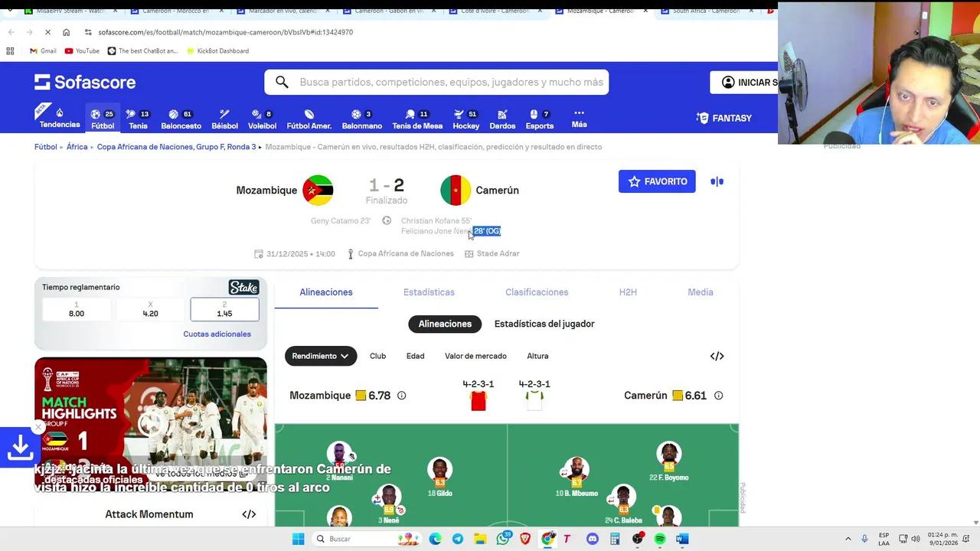
Task: Select the 8.00 home win odds
Action: pyautogui.click(x=77, y=309)
